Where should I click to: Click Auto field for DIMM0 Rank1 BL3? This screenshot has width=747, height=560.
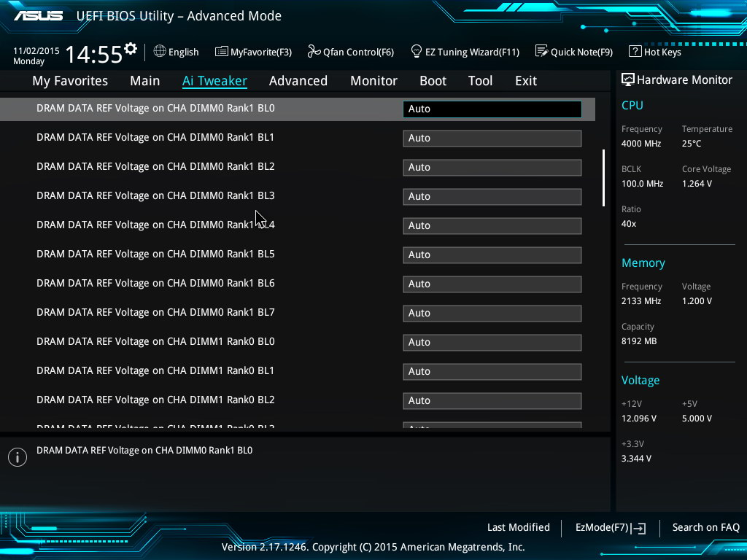492,196
